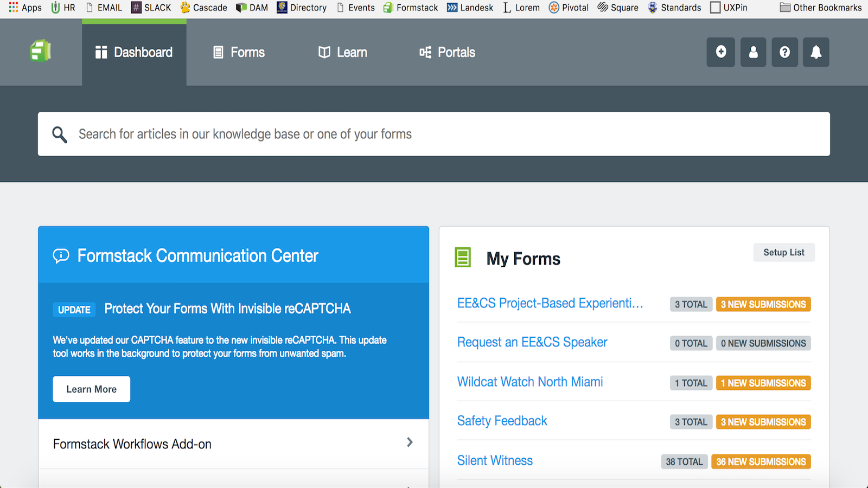This screenshot has width=868, height=488.
Task: Expand Formstack Workflows Add-on chevron
Action: [410, 442]
